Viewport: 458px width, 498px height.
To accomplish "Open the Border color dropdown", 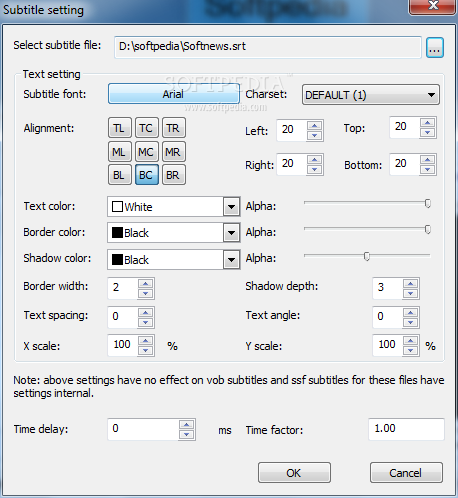I will 231,233.
